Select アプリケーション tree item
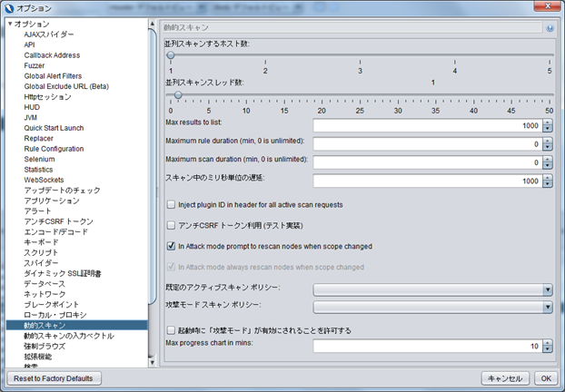This screenshot has height=392, width=565. (52, 201)
